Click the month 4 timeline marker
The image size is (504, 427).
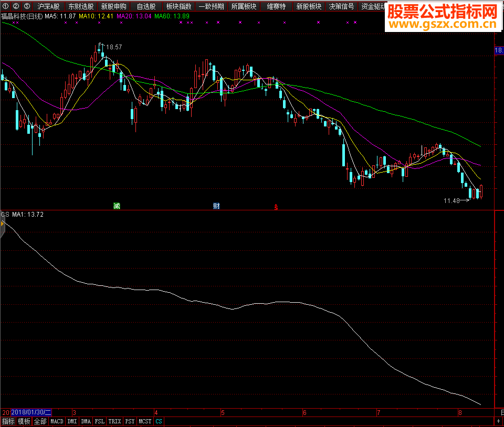156,412
